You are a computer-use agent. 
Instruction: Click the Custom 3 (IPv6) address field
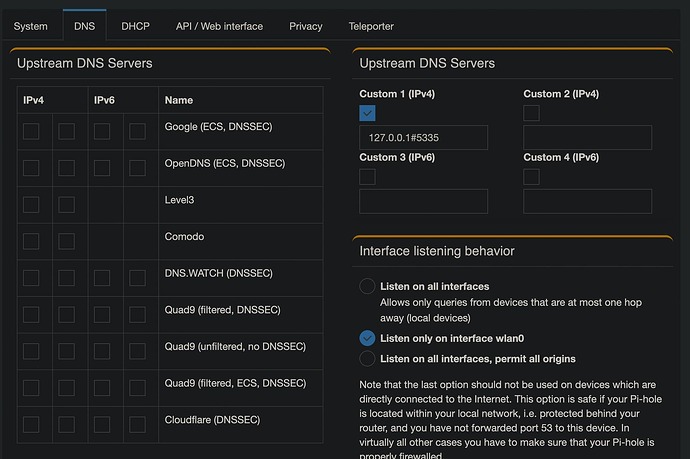tap(423, 201)
